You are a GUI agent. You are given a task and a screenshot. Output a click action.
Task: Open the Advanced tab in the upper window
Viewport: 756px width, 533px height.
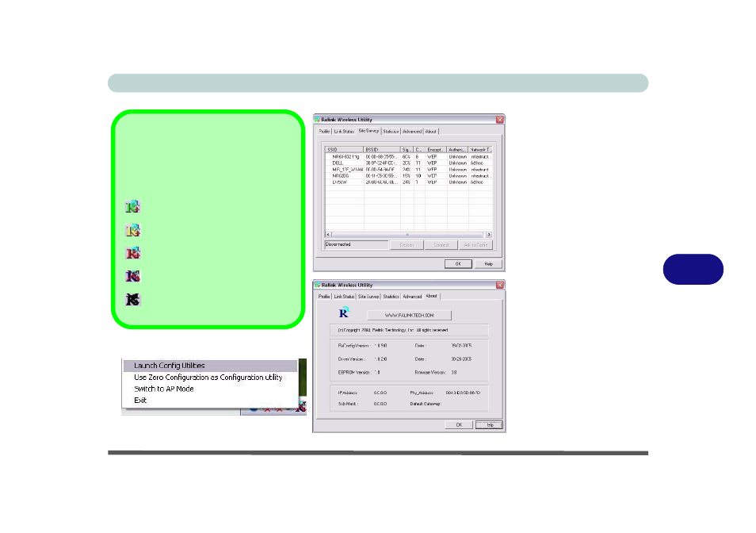[412, 131]
